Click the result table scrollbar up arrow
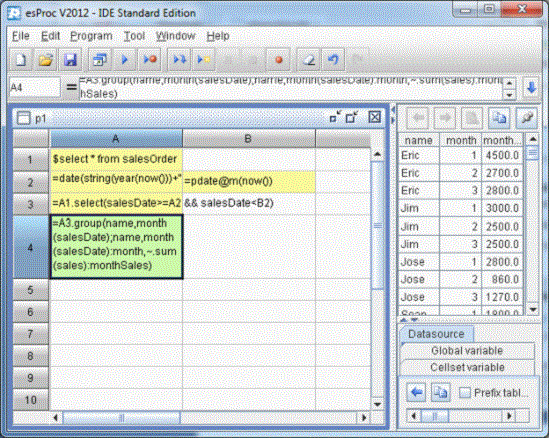The height and width of the screenshot is (439, 550). click(533, 139)
